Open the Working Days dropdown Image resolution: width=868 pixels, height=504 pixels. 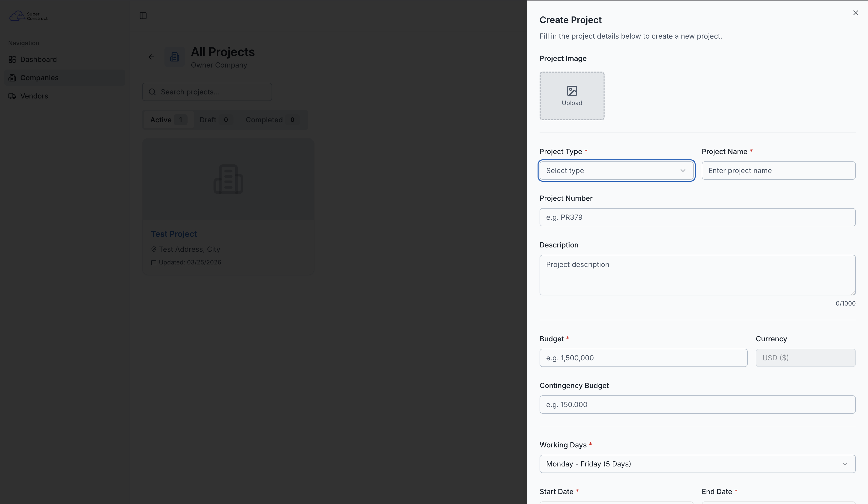pos(697,464)
